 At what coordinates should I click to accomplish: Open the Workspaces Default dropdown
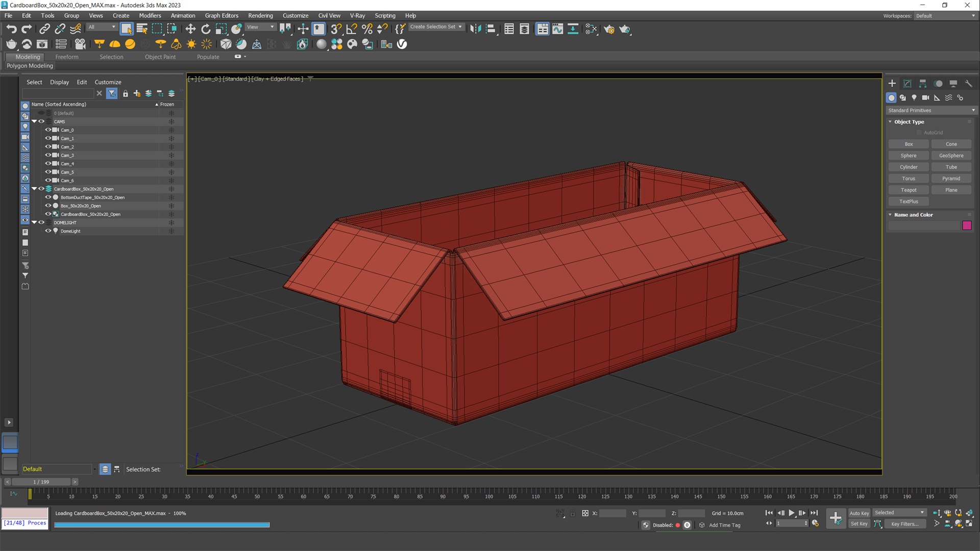coord(945,16)
